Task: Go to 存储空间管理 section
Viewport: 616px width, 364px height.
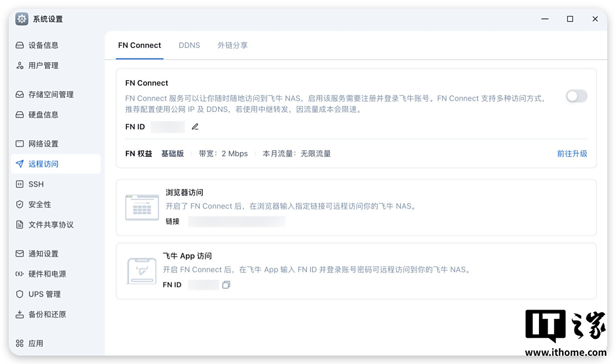Action: [51, 94]
